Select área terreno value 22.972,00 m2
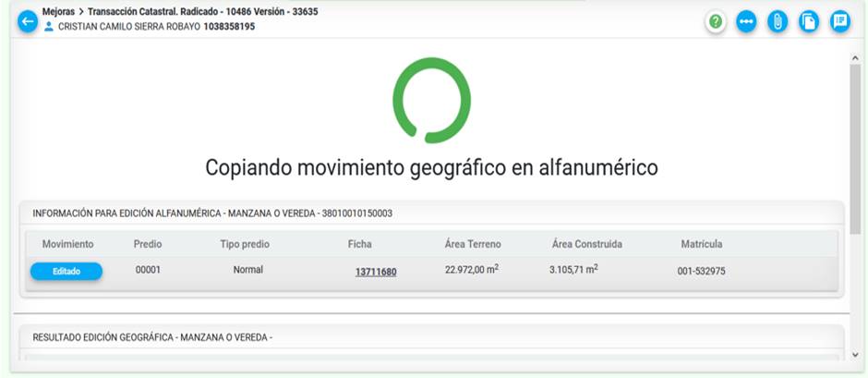This screenshot has height=378, width=868. pos(472,269)
